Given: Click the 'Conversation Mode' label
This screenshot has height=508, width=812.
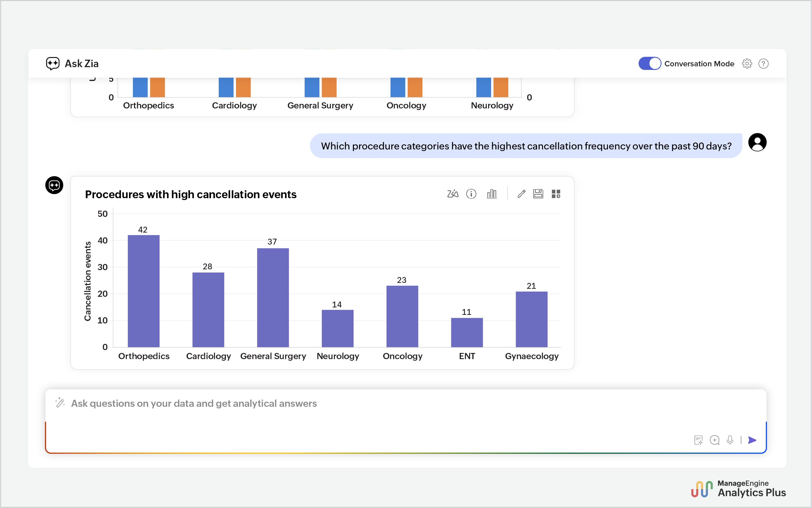Looking at the screenshot, I should [700, 63].
